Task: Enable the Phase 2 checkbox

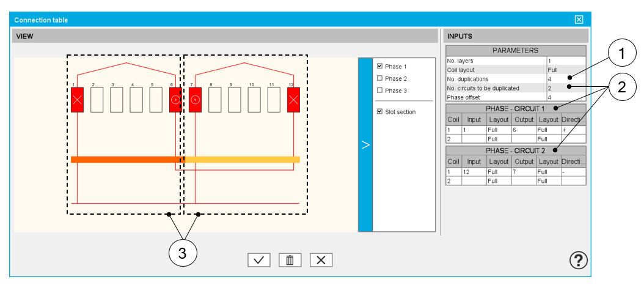Action: point(380,78)
